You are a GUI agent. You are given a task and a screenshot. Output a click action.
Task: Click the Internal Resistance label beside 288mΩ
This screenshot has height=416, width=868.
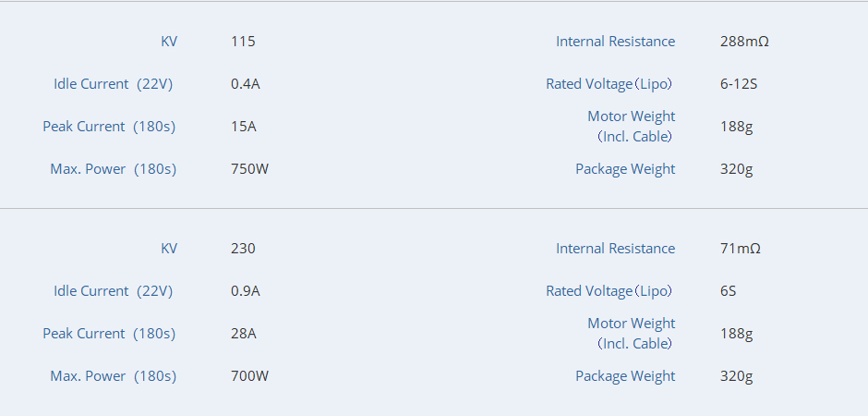pos(615,42)
